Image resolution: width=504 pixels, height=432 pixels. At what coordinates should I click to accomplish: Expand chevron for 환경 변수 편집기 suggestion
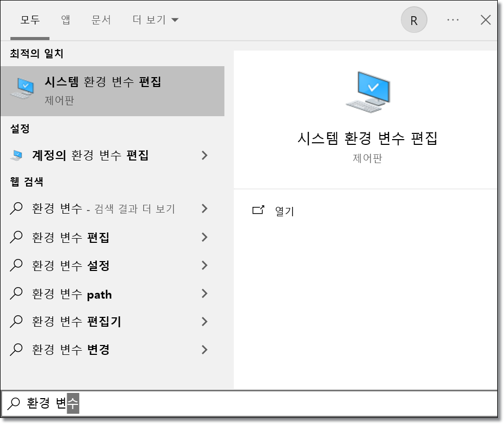coord(205,322)
